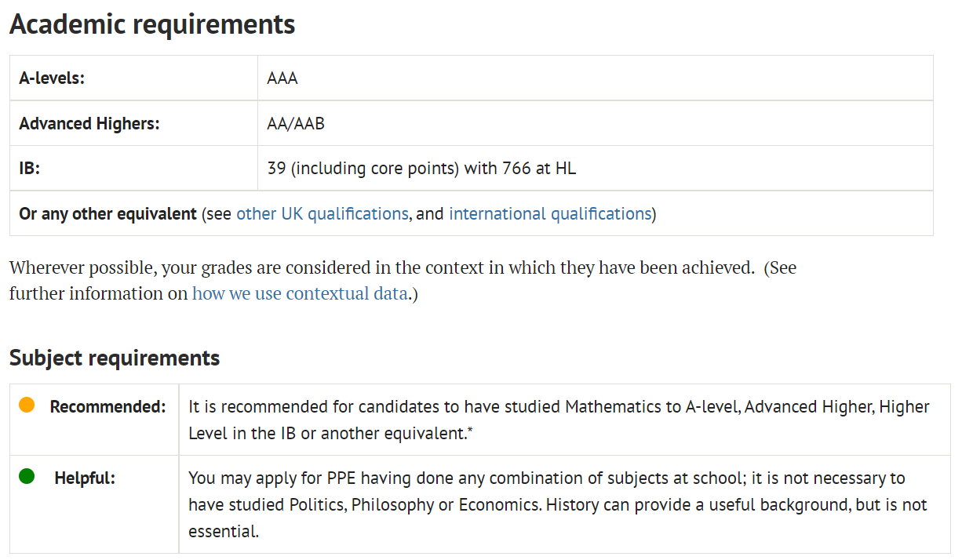
Task: Open how we use contextual data link
Action: tap(301, 294)
